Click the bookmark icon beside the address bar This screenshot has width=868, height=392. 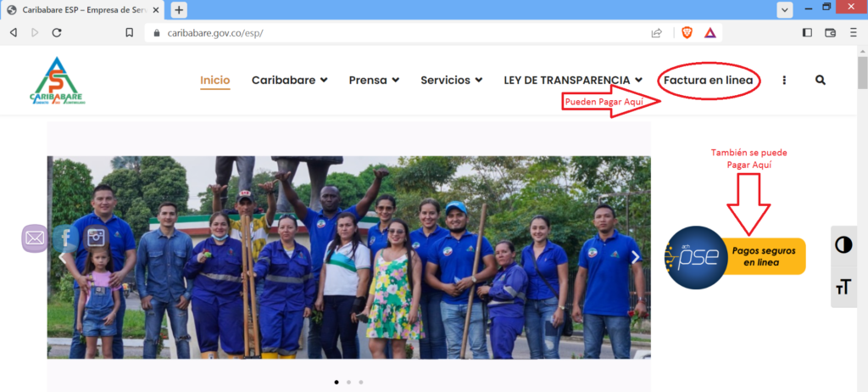130,32
